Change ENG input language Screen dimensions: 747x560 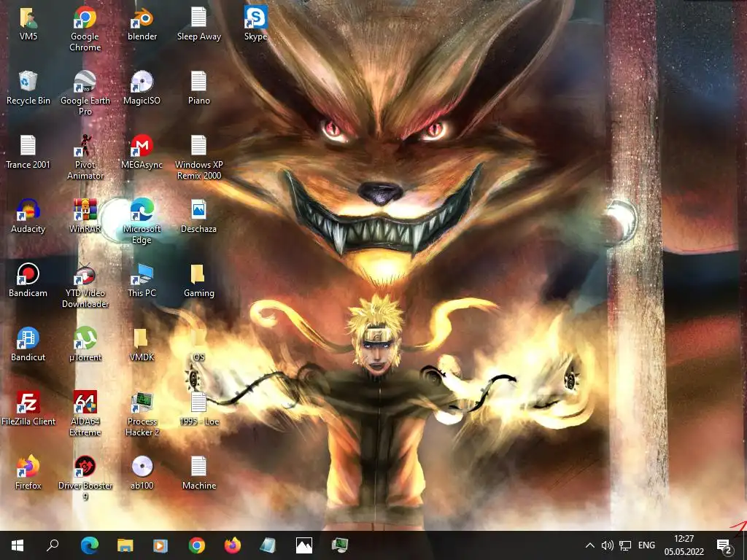[646, 545]
